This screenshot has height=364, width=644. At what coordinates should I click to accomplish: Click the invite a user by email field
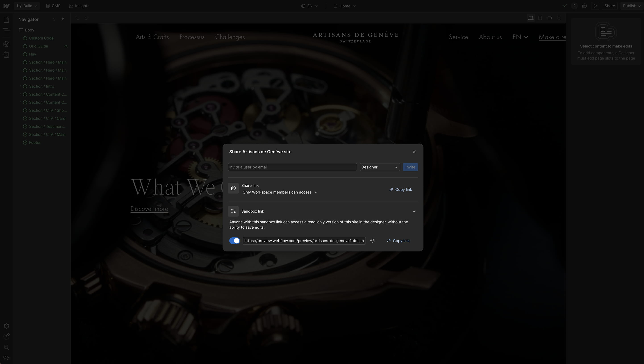[292, 167]
